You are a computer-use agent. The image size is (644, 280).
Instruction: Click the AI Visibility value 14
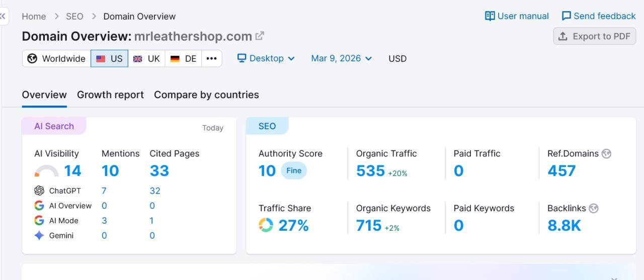72,171
